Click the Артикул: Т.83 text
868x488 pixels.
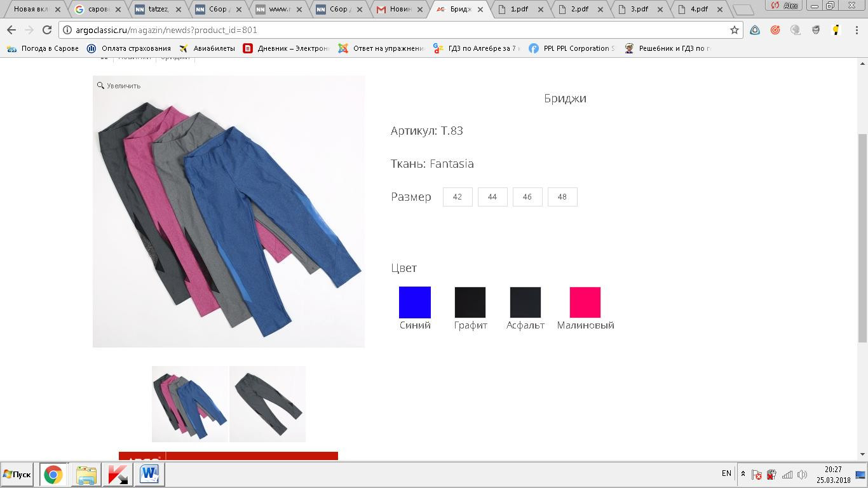pos(427,131)
